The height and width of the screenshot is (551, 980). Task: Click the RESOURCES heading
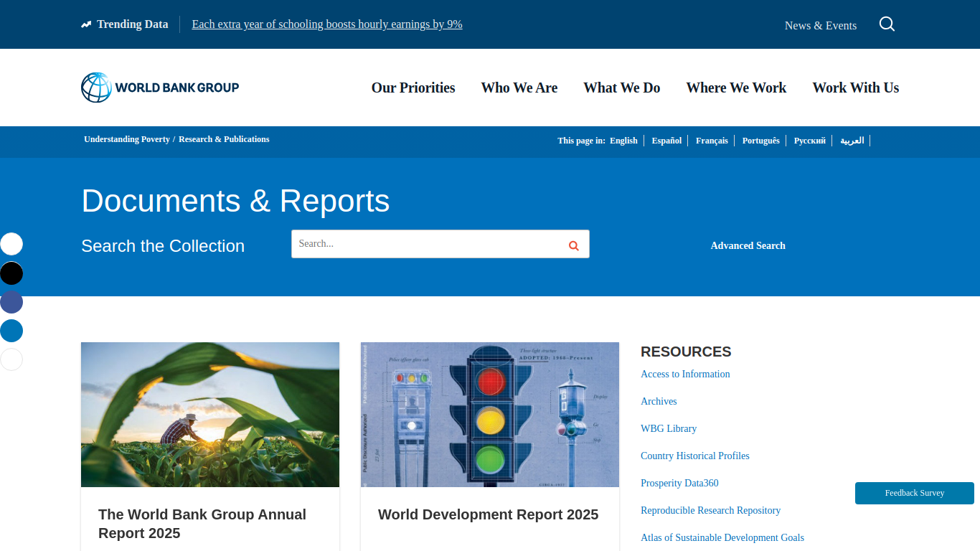coord(686,352)
